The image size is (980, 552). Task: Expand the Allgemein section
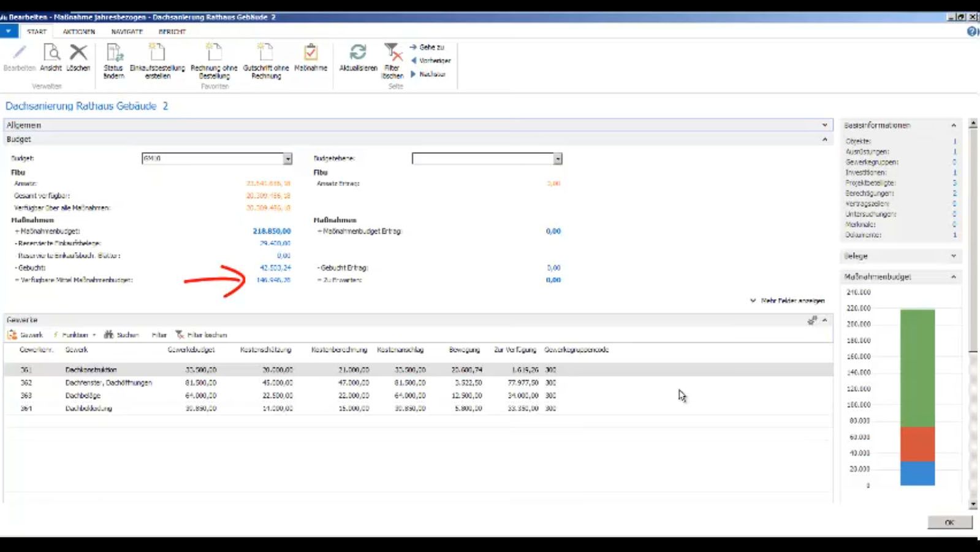click(x=824, y=125)
